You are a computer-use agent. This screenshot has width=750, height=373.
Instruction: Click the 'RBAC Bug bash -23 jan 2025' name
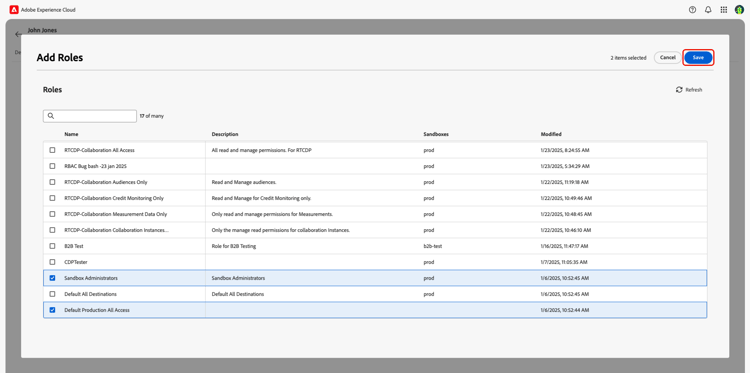[x=96, y=166]
